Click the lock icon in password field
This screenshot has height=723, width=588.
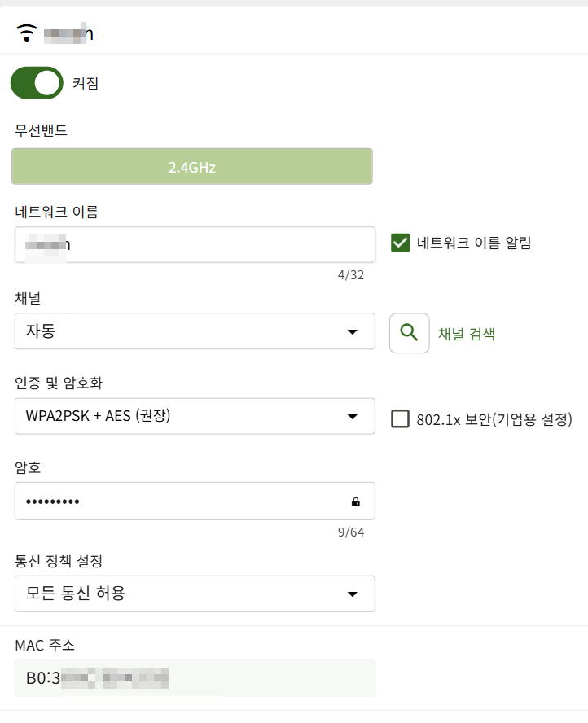pos(356,502)
